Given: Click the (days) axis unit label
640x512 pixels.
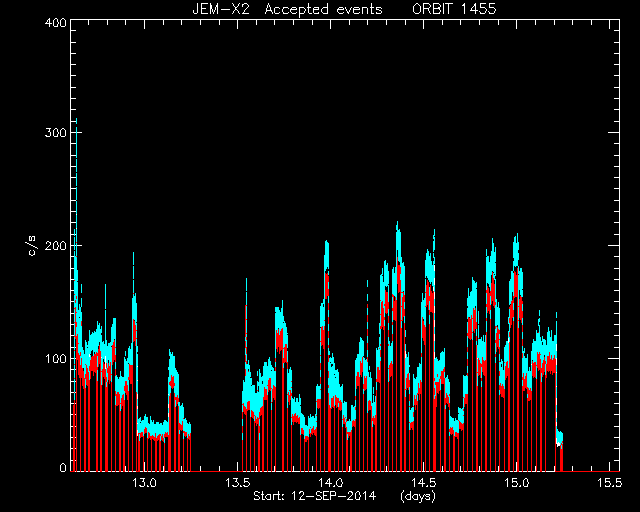Looking at the screenshot, I should pos(418,496).
